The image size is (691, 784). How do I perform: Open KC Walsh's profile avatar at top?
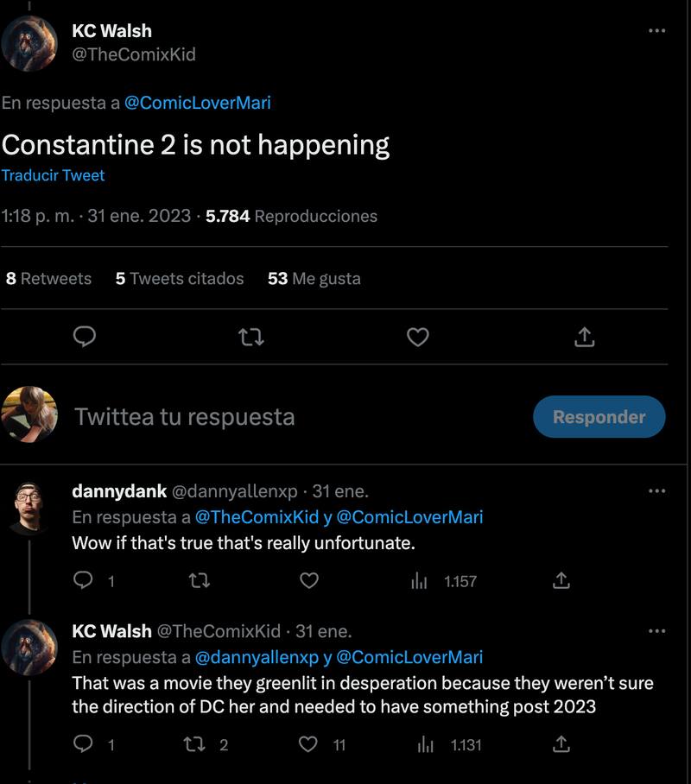click(x=29, y=43)
